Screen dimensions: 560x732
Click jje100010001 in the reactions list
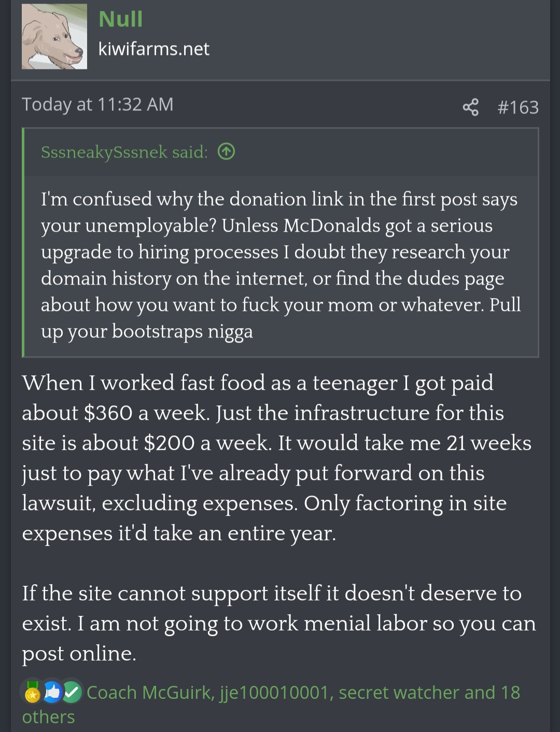coord(275,693)
